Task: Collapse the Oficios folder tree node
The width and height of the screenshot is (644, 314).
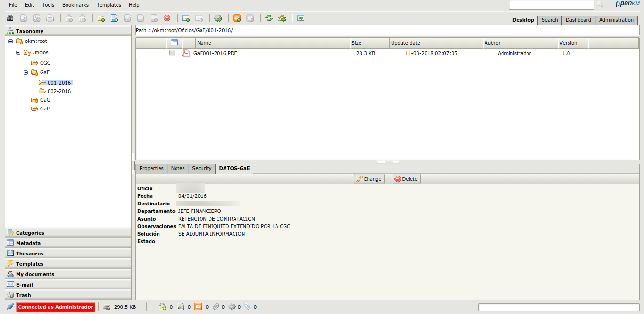Action: (x=18, y=52)
